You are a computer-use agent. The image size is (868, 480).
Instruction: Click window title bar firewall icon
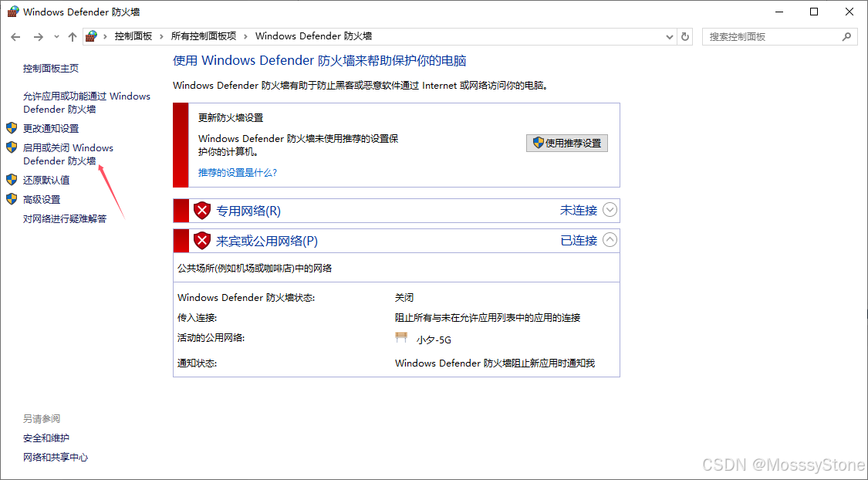pyautogui.click(x=13, y=12)
